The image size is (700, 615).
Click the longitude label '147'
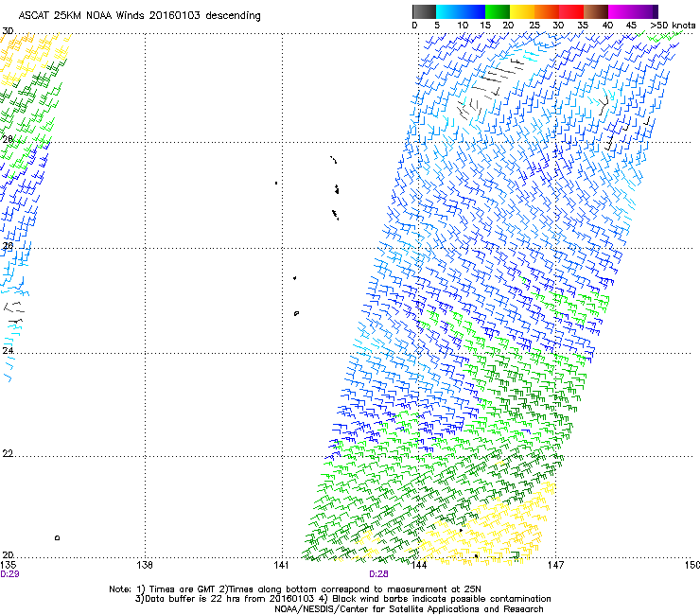(556, 566)
